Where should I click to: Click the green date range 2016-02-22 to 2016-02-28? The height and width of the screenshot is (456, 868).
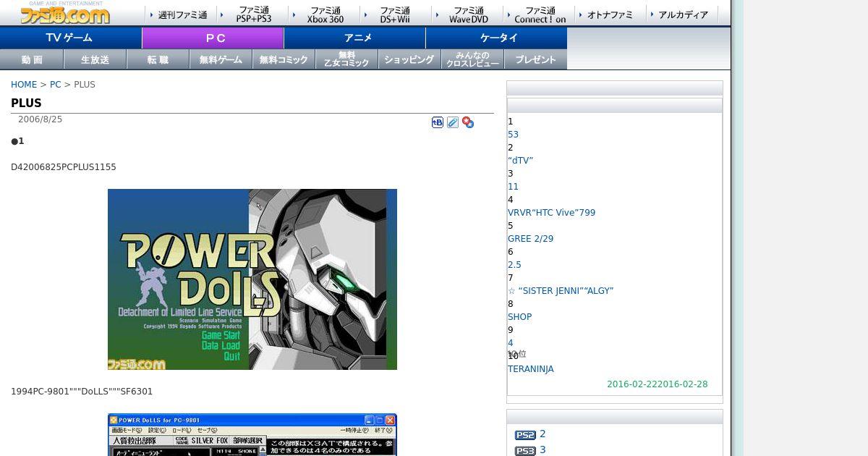(658, 384)
